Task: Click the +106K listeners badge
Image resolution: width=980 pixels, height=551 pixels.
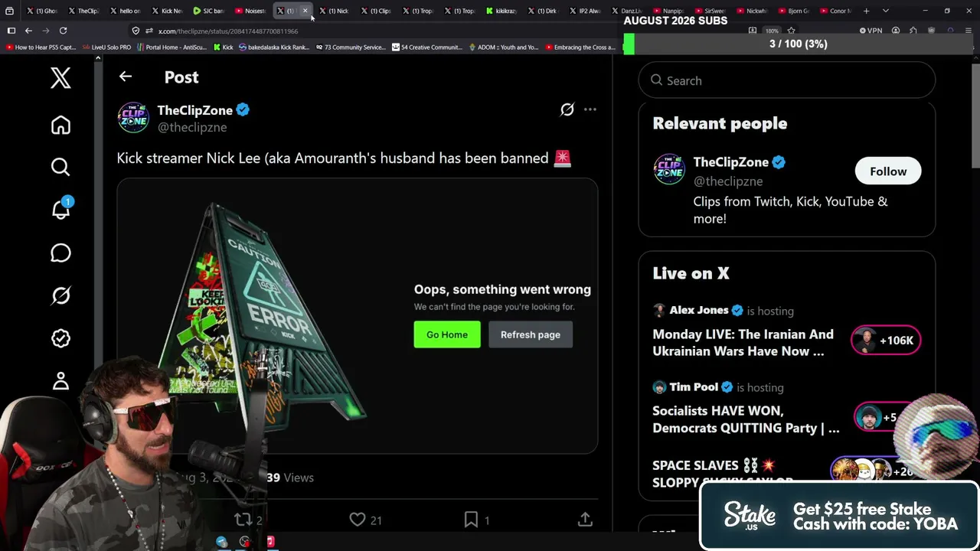Action: coord(886,341)
